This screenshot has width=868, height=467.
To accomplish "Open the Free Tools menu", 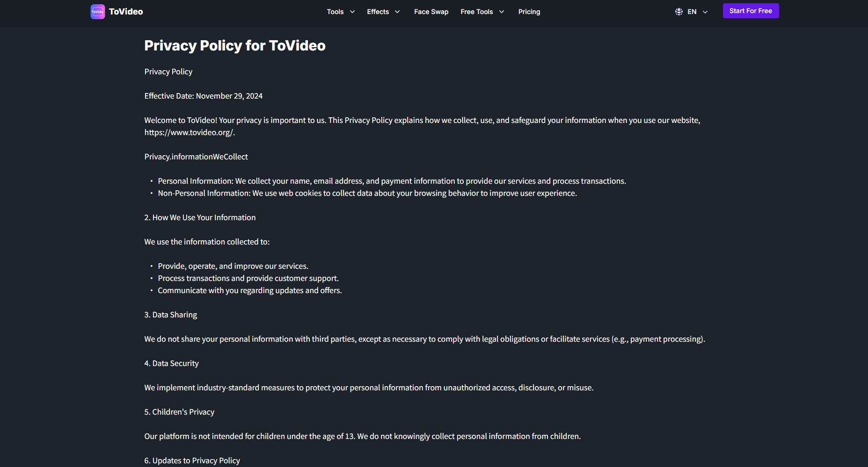I will click(476, 12).
